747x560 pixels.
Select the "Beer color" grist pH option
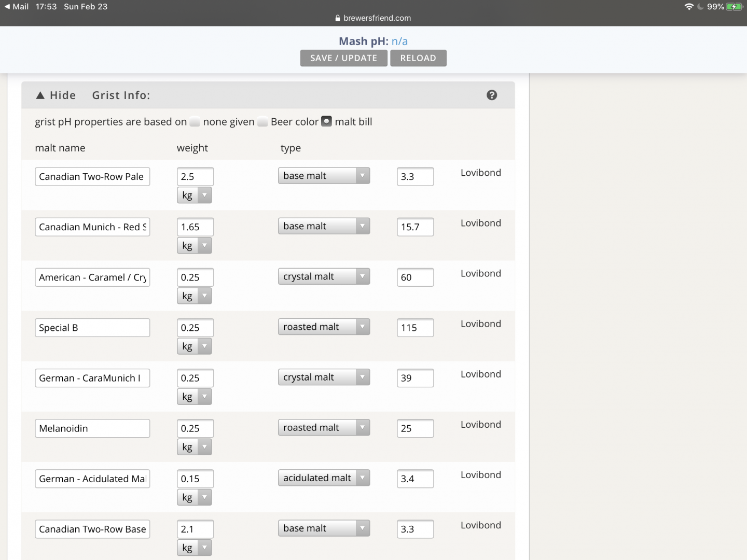click(263, 122)
